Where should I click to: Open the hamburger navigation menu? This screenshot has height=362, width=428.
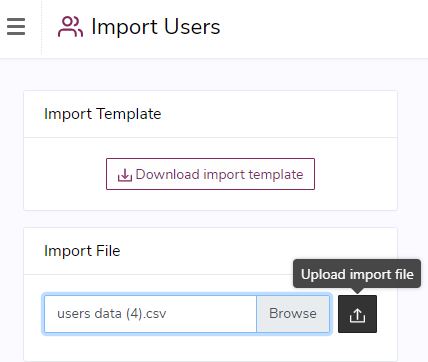[x=16, y=27]
